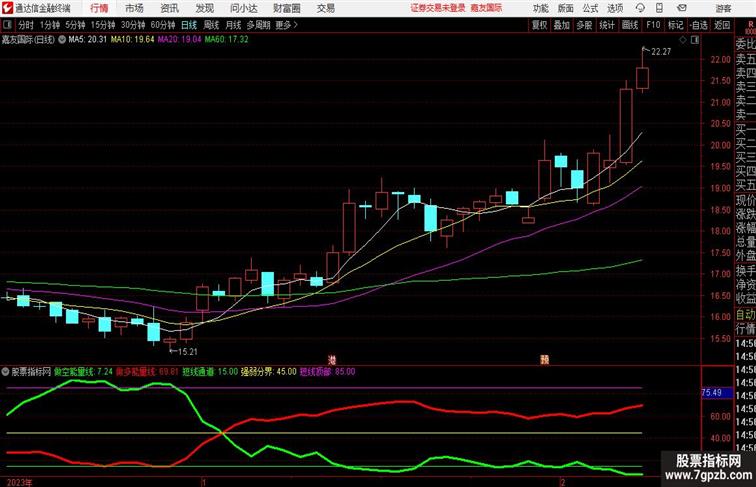The width and height of the screenshot is (756, 487).
Task: Select the 1分钟 period
Action: [x=50, y=25]
